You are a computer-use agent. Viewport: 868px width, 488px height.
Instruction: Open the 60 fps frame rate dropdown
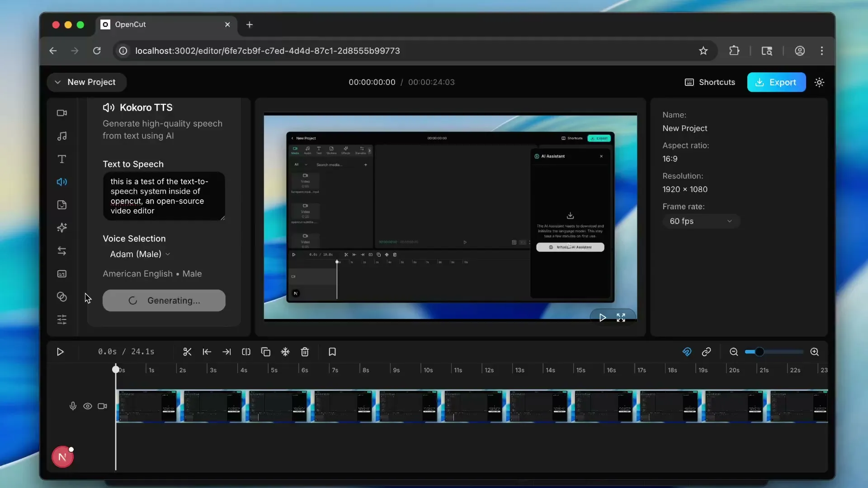(701, 221)
